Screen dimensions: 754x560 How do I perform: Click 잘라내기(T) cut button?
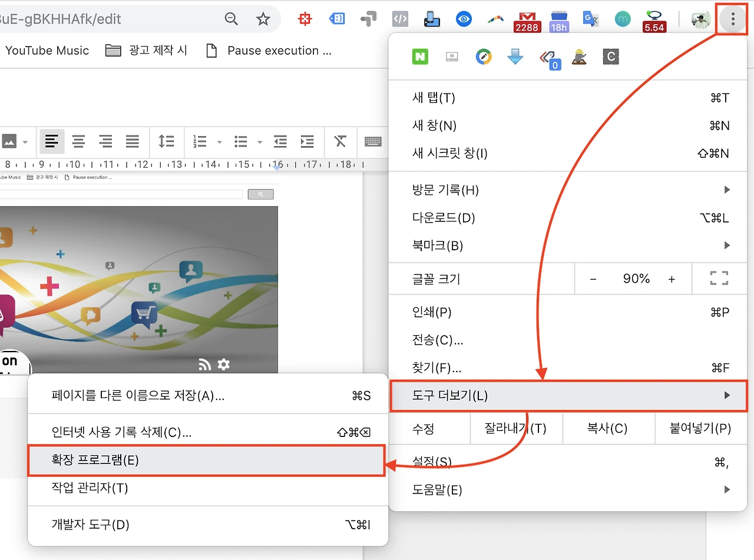pyautogui.click(x=516, y=428)
